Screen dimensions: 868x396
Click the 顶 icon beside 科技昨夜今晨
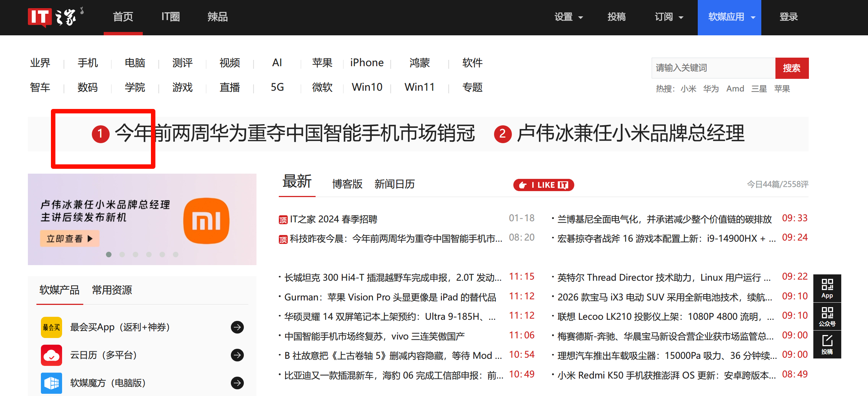(x=283, y=239)
